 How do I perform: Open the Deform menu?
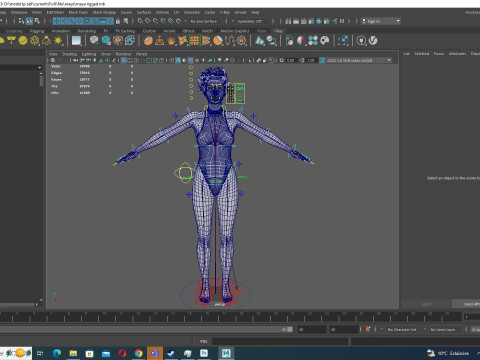162,12
